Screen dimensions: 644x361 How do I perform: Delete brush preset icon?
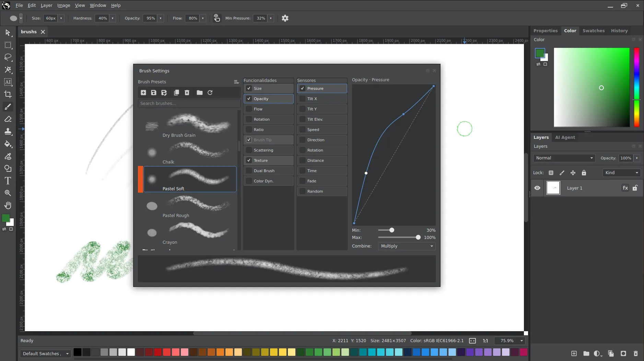(187, 93)
